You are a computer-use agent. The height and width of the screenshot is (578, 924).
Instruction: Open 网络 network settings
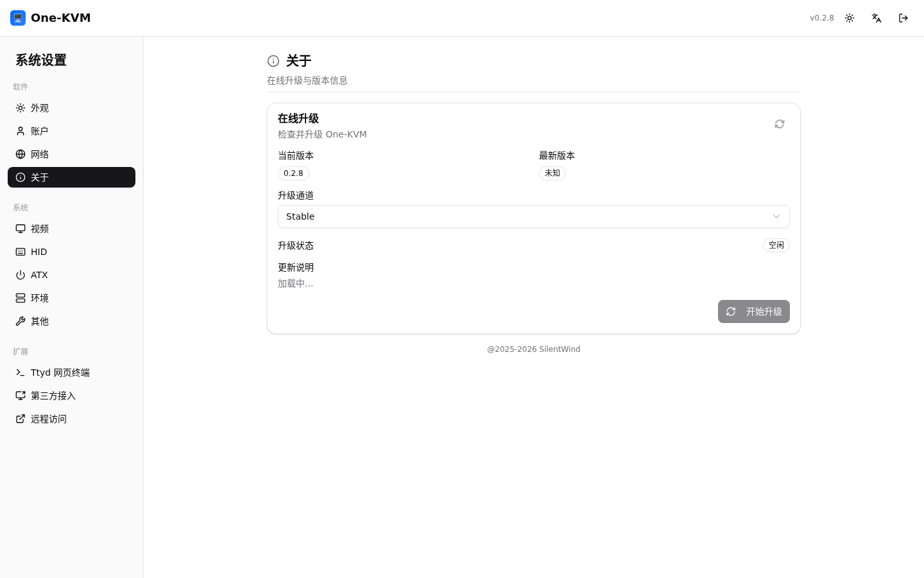pyautogui.click(x=71, y=154)
